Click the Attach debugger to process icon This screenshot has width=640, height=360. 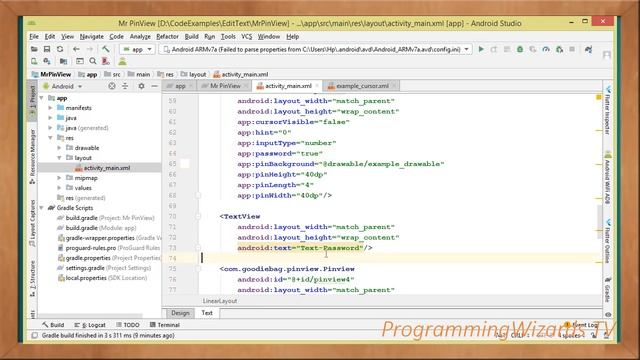[559, 49]
